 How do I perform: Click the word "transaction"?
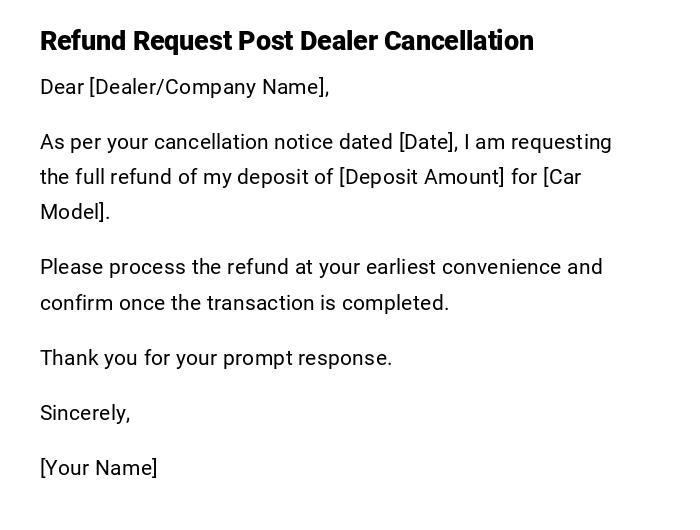tap(258, 303)
